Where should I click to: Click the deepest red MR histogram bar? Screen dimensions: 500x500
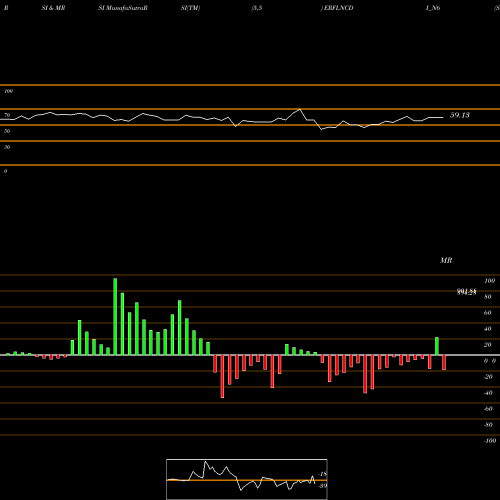tap(222, 376)
